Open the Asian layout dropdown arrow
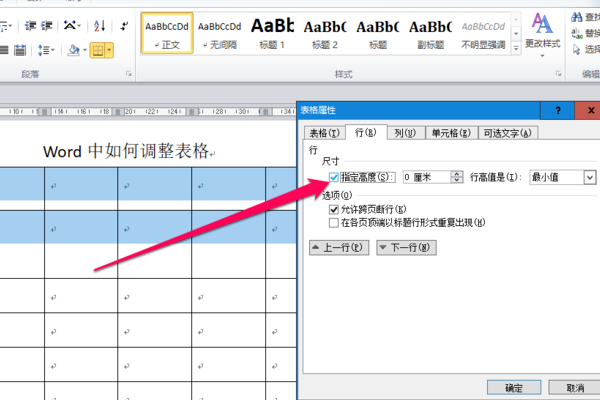Viewport: 600px width, 400px height. coord(79,26)
